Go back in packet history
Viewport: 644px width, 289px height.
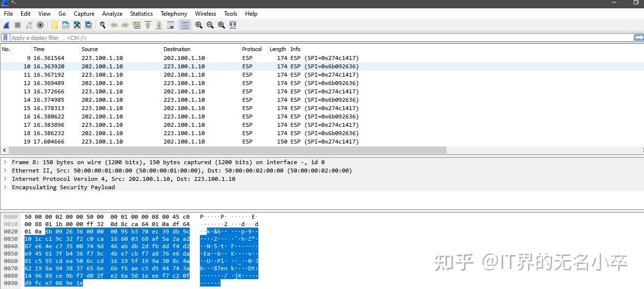[x=114, y=25]
